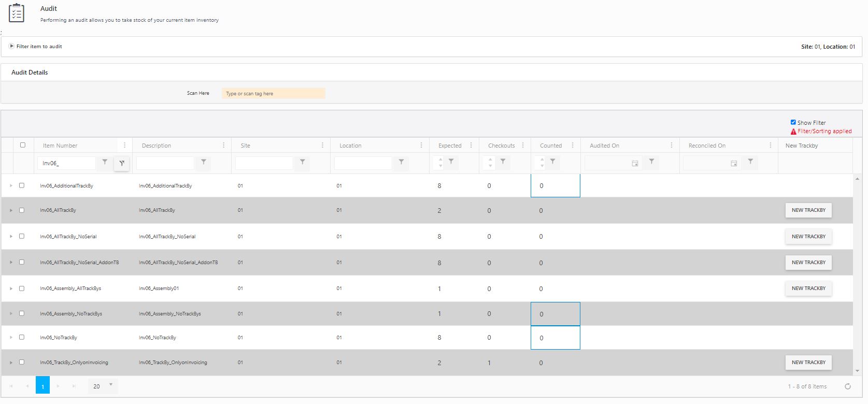Click Counted cell for Inv06_AdditionalTrackBy
The image size is (868, 404).
point(555,186)
